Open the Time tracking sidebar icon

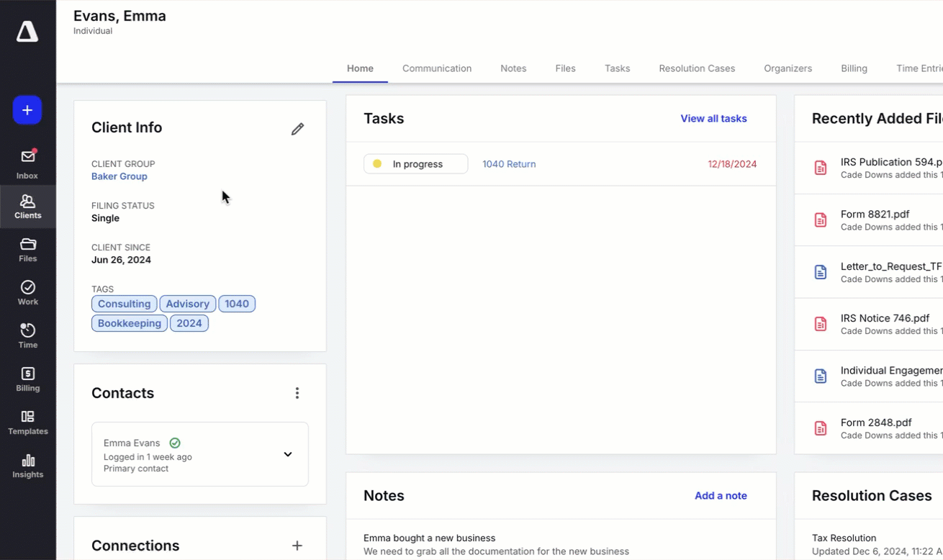click(x=28, y=336)
